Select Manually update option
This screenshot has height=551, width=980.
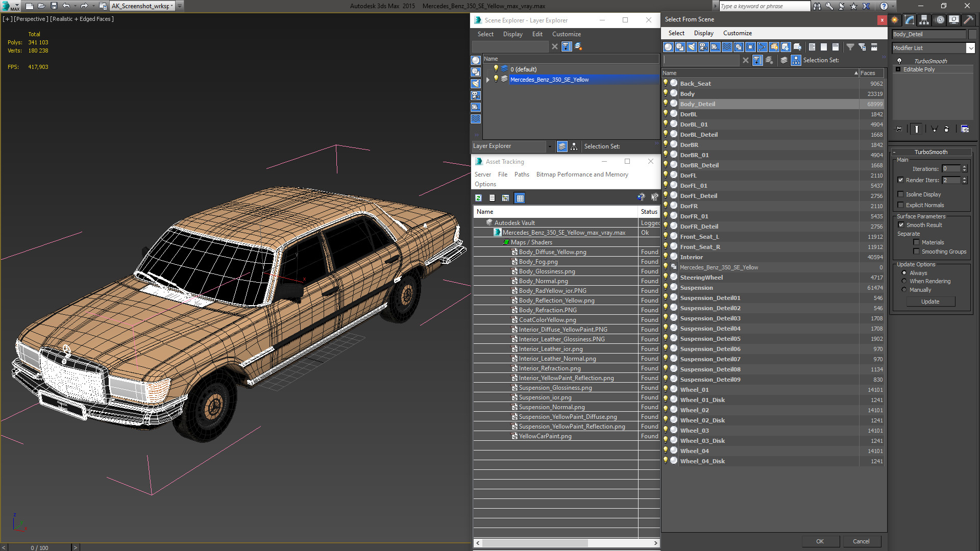(904, 290)
